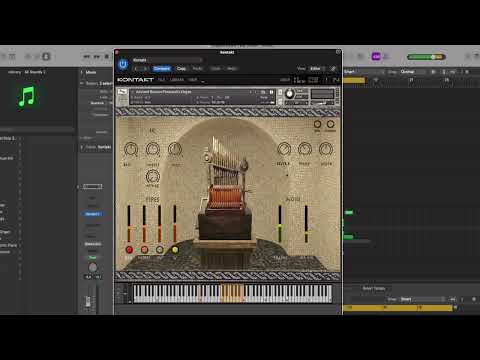Click the yellow bar at bottom right
The height and width of the screenshot is (360, 480).
[398, 308]
